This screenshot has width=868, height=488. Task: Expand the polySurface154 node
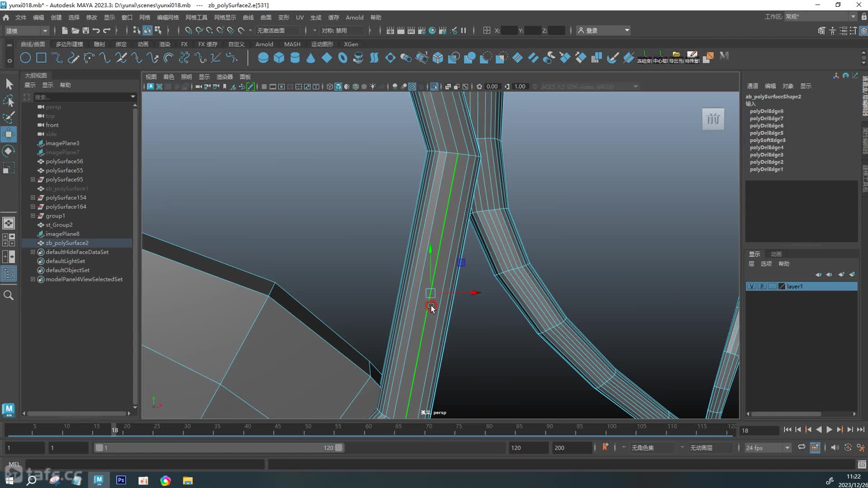tap(33, 197)
